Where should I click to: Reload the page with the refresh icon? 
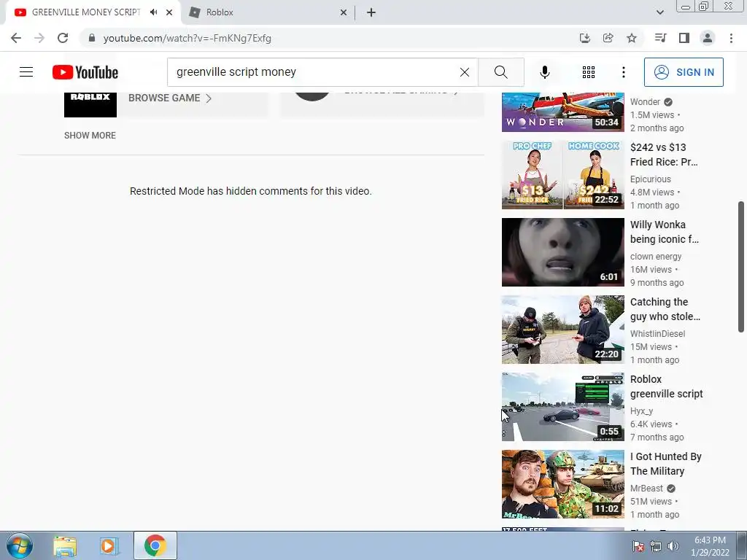pyautogui.click(x=63, y=38)
